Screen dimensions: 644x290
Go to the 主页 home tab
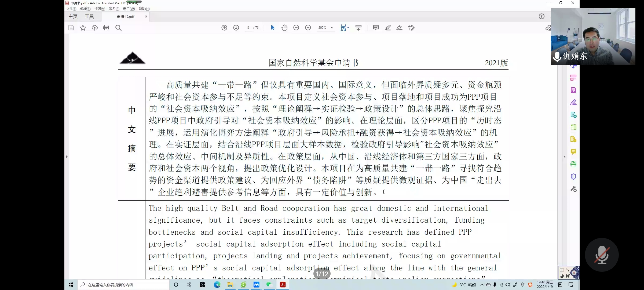[x=73, y=17]
